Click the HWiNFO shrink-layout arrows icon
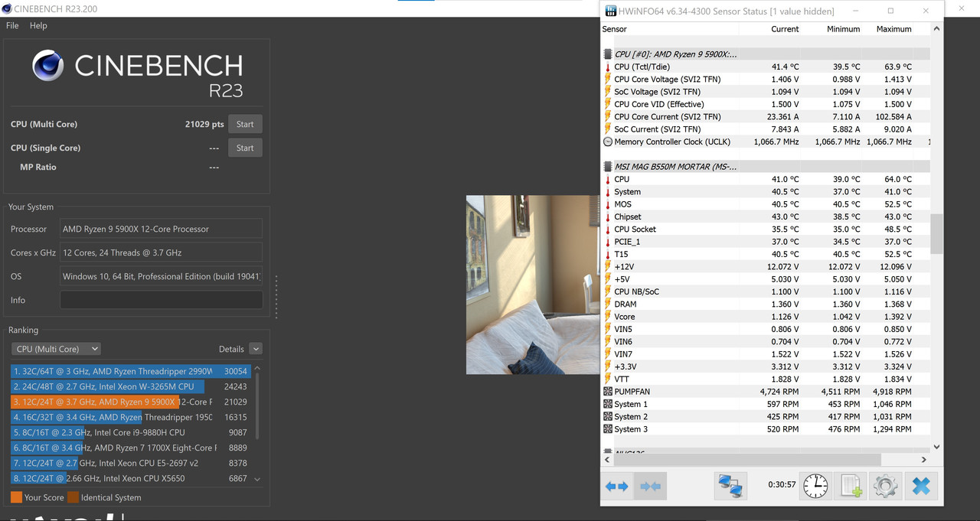Screen dimensions: 980x521 click(651, 486)
